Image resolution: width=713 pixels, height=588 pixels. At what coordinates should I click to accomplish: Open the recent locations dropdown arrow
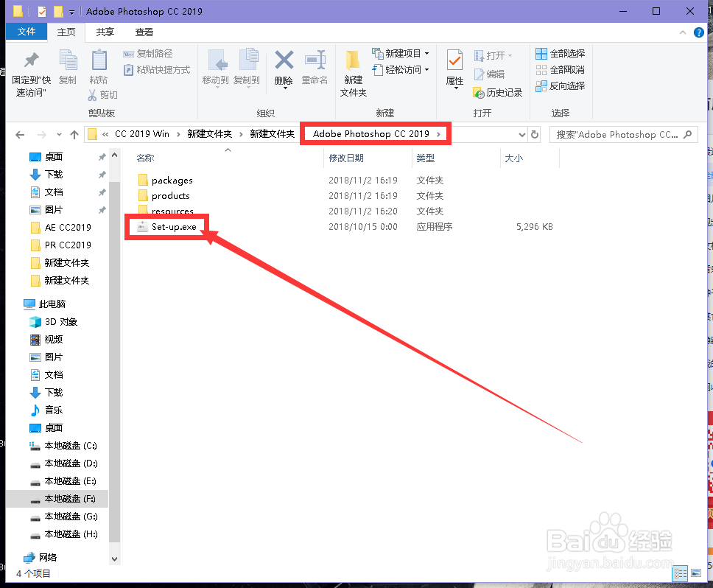tap(59, 135)
